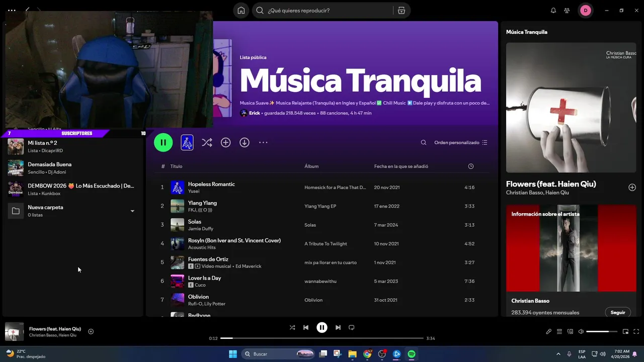The width and height of the screenshot is (644, 362).
Task: Toggle shuffle in the bottom player bar
Action: tap(292, 327)
